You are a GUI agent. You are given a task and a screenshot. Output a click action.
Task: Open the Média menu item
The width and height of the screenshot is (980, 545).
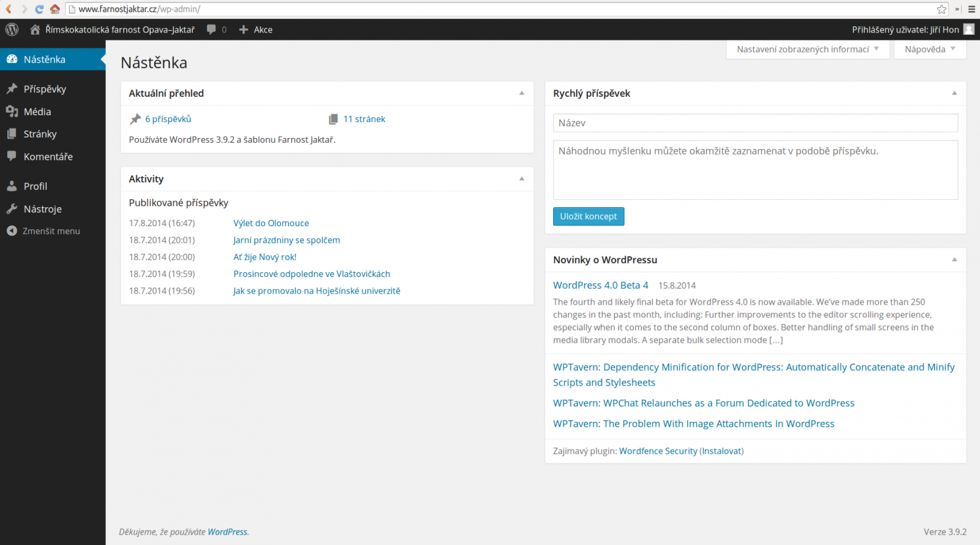pyautogui.click(x=53, y=112)
